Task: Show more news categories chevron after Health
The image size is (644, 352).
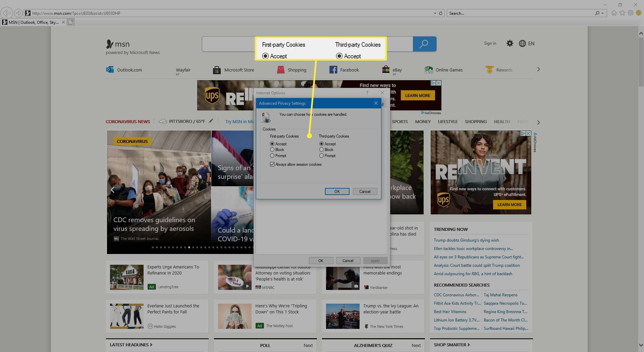Action: 538,122
